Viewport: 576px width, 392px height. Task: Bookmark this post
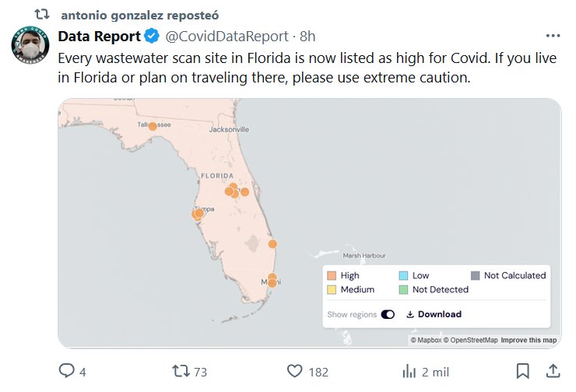tap(524, 371)
